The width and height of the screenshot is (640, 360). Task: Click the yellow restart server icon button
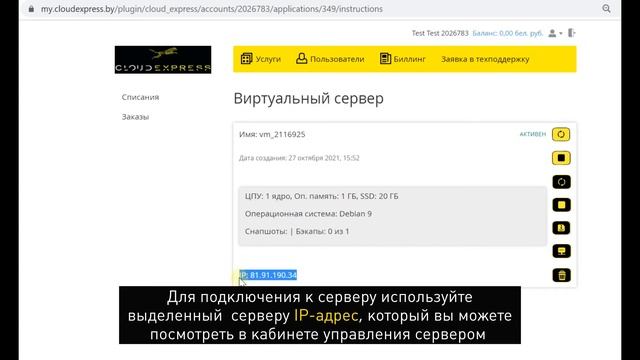561,134
